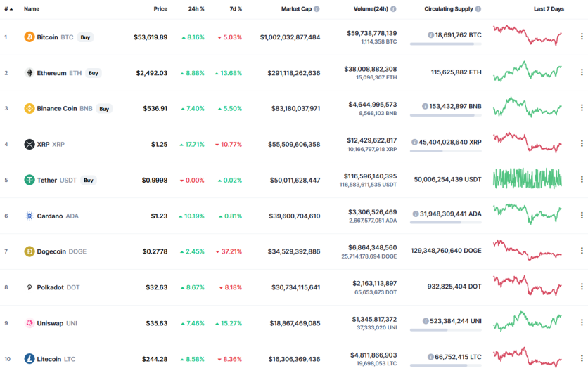Open Dogecoin row three-dot options menu
This screenshot has width=588, height=373.
[582, 251]
